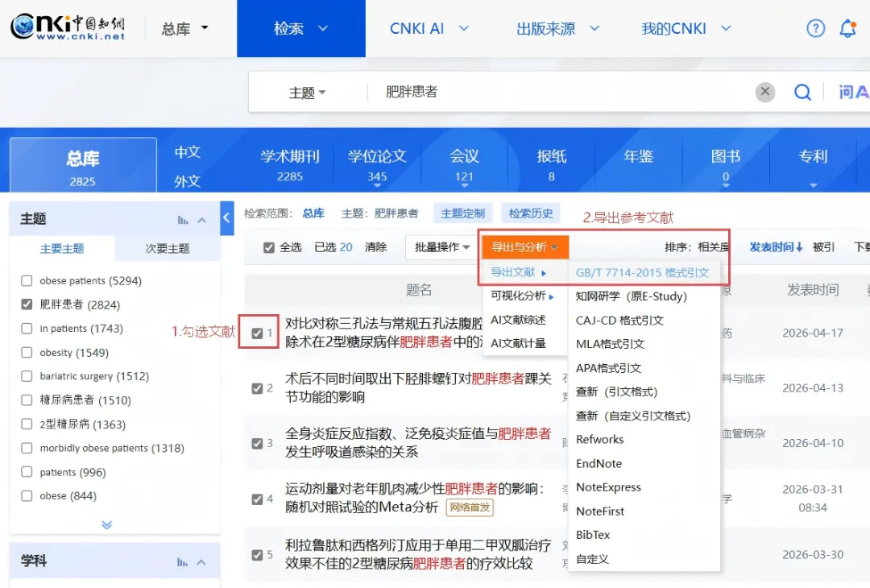Select the 总库 2825 tab
Screen dimensions: 870x588
pyautogui.click(x=83, y=166)
